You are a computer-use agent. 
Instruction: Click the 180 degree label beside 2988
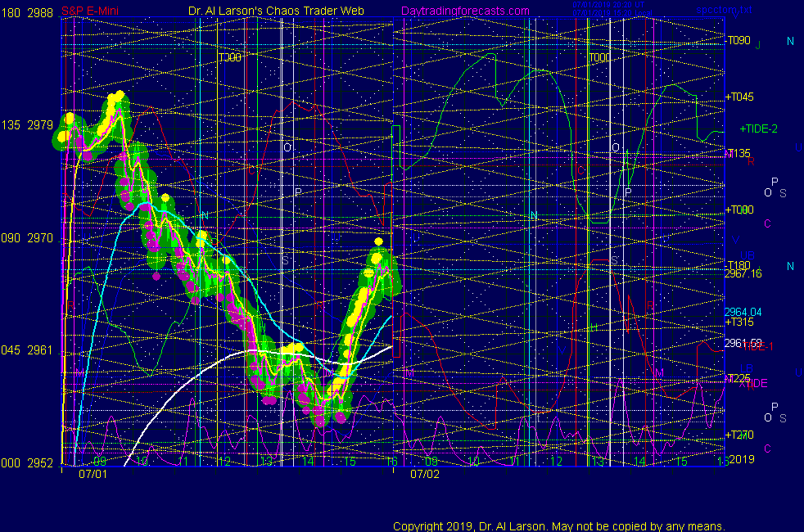click(11, 13)
